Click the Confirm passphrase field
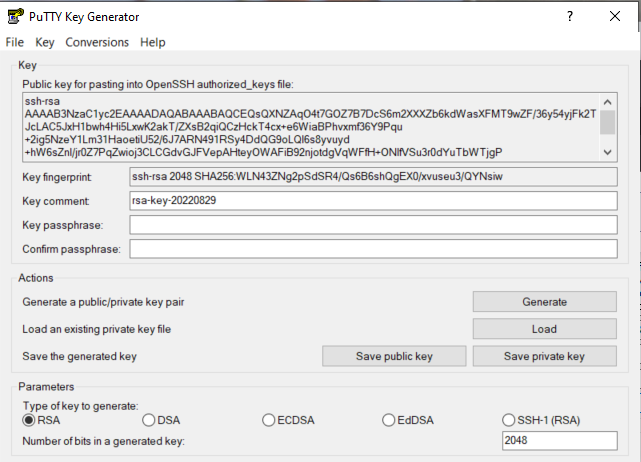The image size is (641, 462). click(373, 249)
